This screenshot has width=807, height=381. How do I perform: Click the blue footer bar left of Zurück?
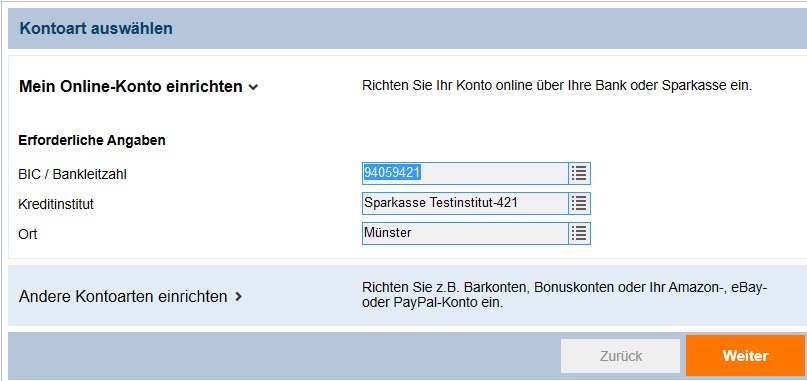(284, 356)
